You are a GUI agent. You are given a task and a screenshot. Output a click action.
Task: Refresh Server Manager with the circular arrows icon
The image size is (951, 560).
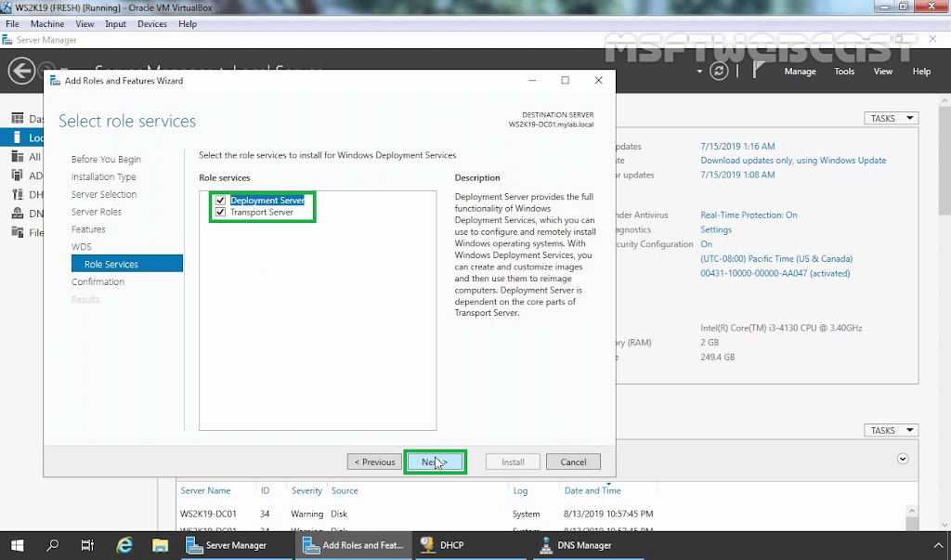tap(719, 71)
